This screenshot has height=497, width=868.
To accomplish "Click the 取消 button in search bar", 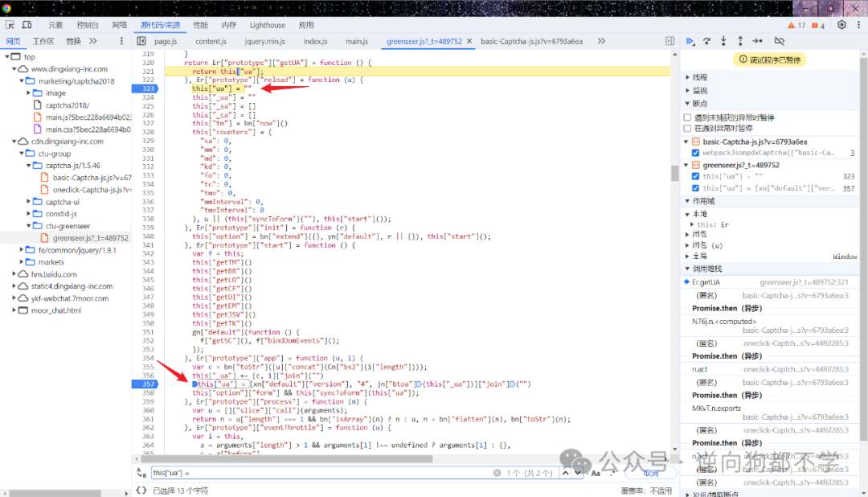I will point(651,473).
